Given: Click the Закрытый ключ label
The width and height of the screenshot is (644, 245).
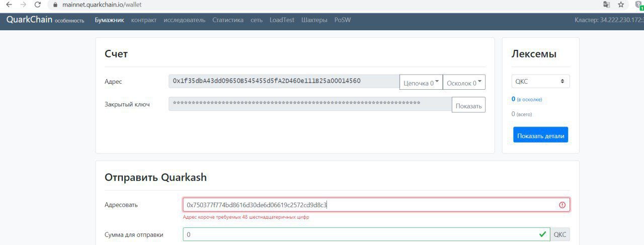Looking at the screenshot, I should pyautogui.click(x=127, y=104).
